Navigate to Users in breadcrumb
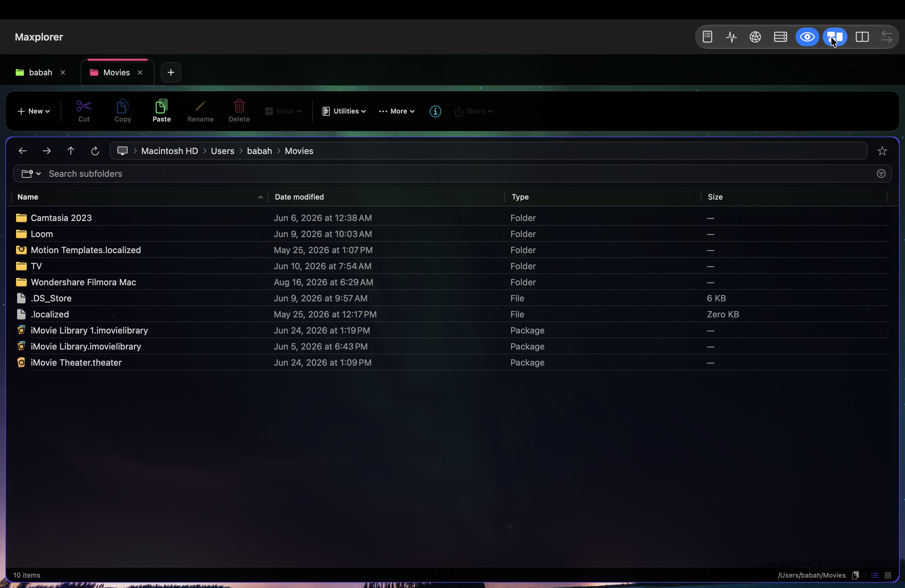 223,151
